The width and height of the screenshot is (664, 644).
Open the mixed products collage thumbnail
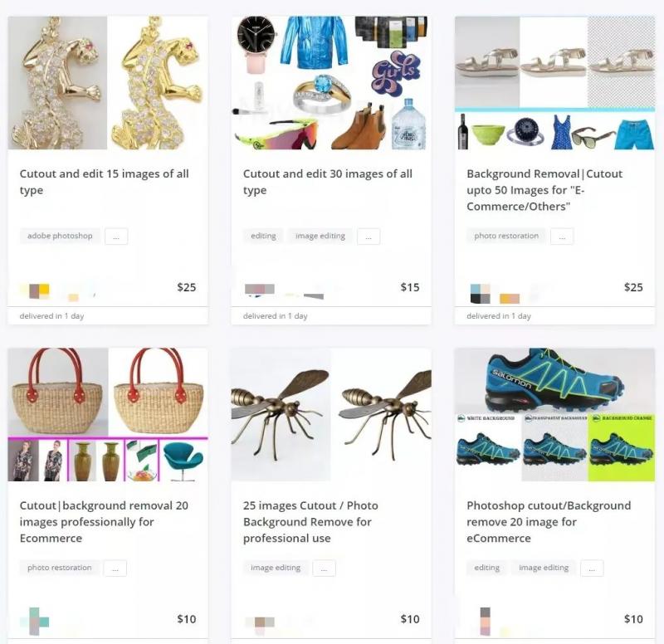(331, 83)
